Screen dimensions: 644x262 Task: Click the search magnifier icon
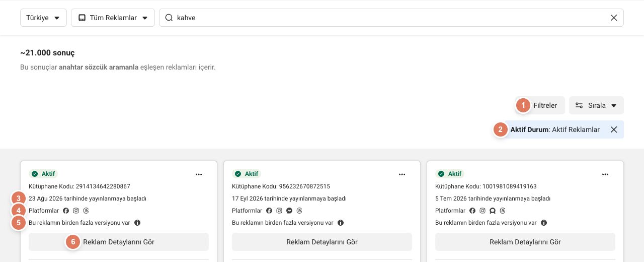[169, 18]
